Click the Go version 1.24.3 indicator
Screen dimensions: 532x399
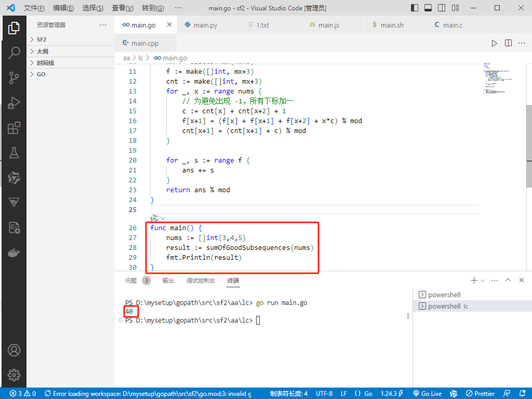tap(392, 394)
